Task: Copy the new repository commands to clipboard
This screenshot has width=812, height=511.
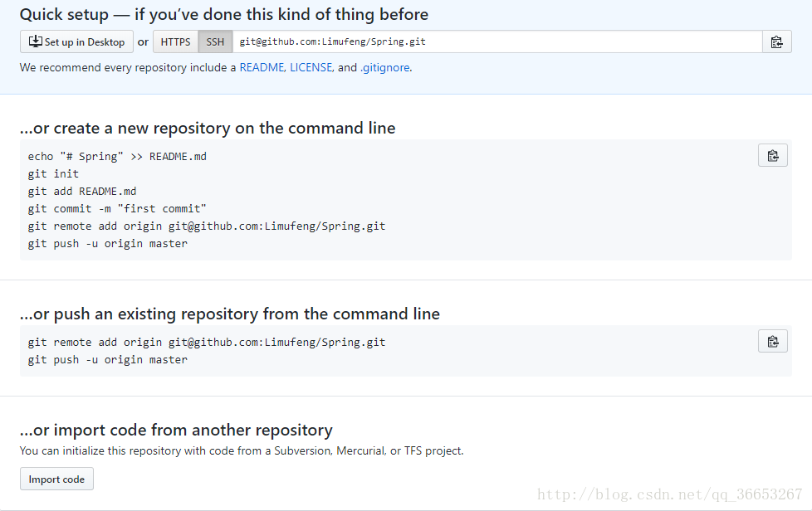Action: click(x=773, y=155)
